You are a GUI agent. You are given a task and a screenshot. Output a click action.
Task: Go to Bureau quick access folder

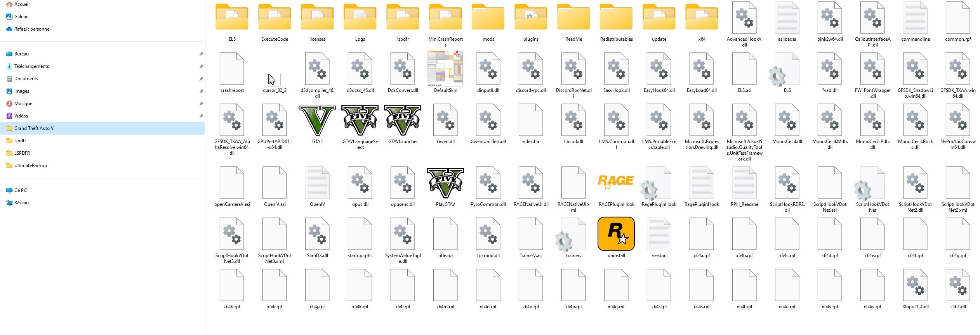click(x=21, y=54)
